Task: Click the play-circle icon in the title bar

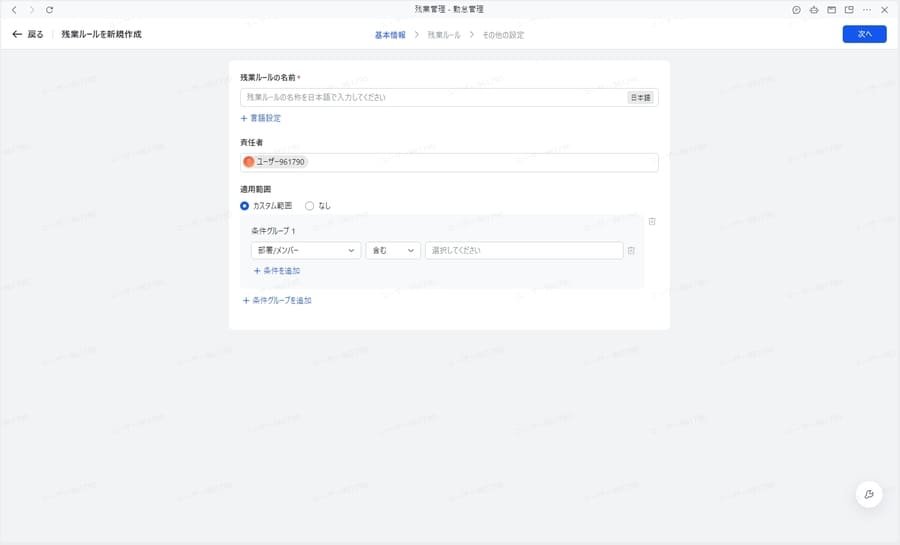Action: coord(796,10)
